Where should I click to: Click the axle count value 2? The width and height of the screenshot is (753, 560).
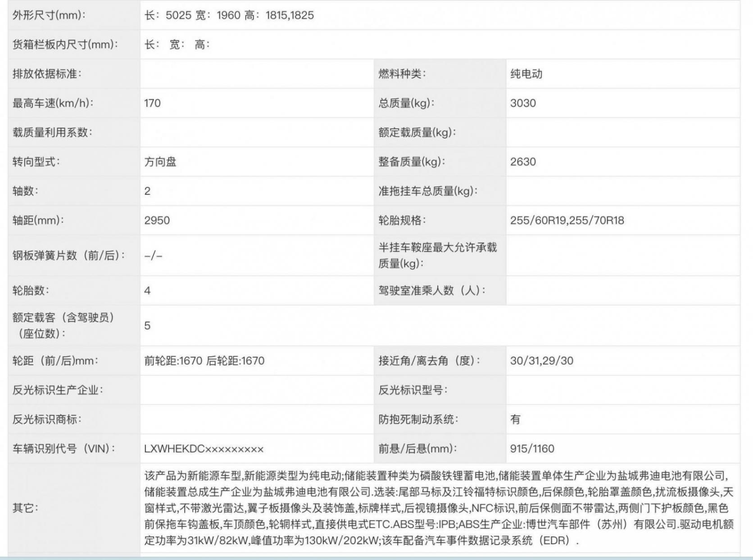(146, 190)
